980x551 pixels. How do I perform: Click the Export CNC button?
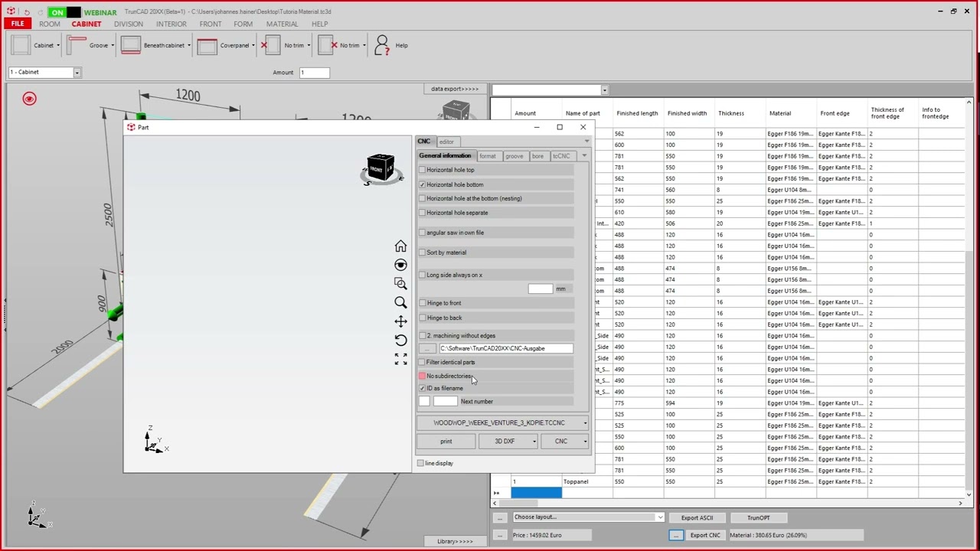tap(705, 536)
